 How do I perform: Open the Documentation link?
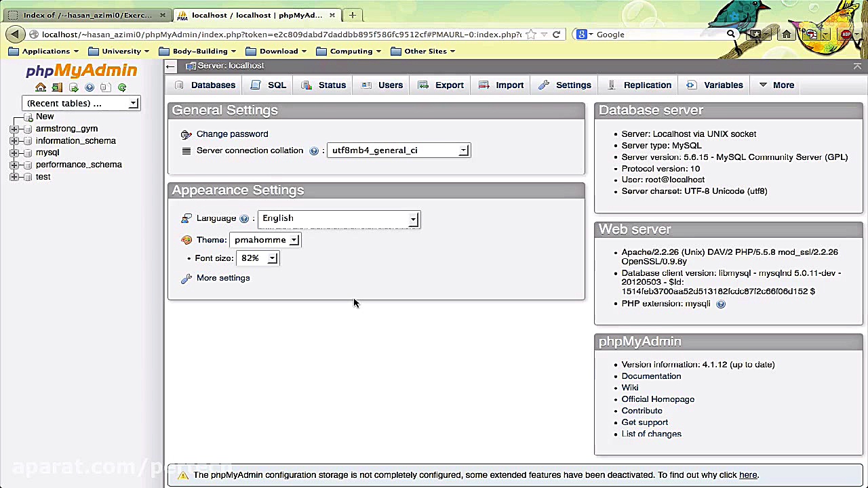651,376
